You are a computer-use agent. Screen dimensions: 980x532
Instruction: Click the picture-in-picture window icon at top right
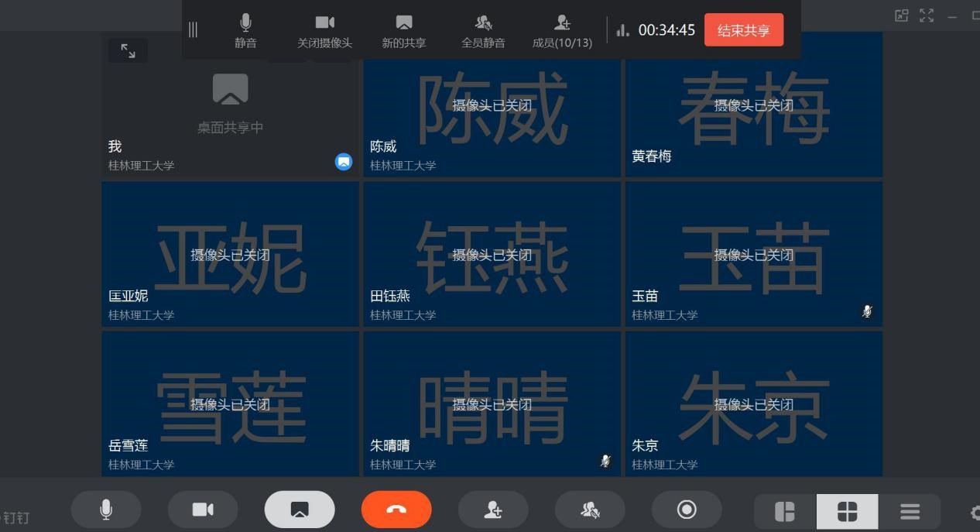click(x=901, y=15)
